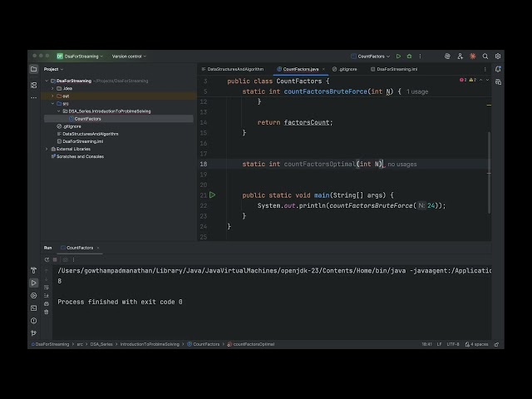Switch to .gitignore editor tab
The image size is (532, 399).
pos(344,69)
